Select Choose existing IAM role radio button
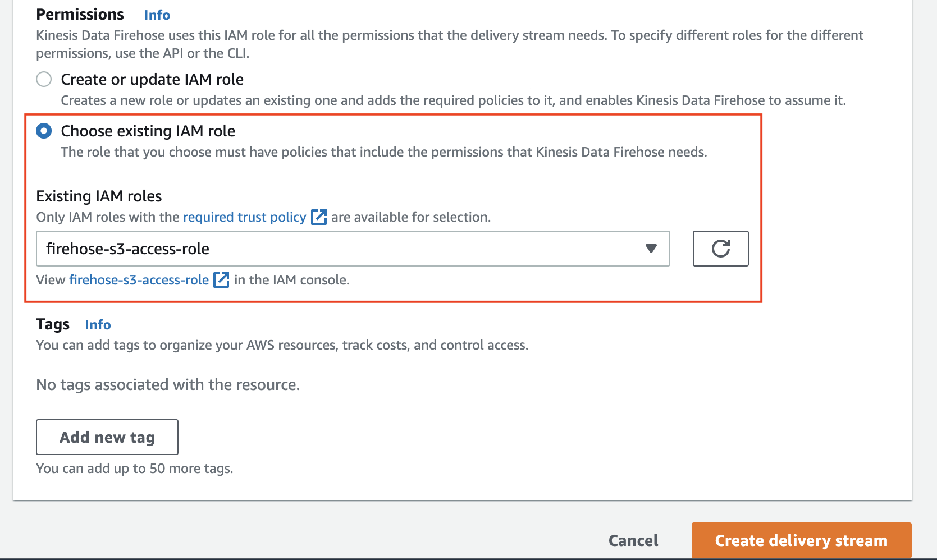This screenshot has height=560, width=937. tap(44, 131)
